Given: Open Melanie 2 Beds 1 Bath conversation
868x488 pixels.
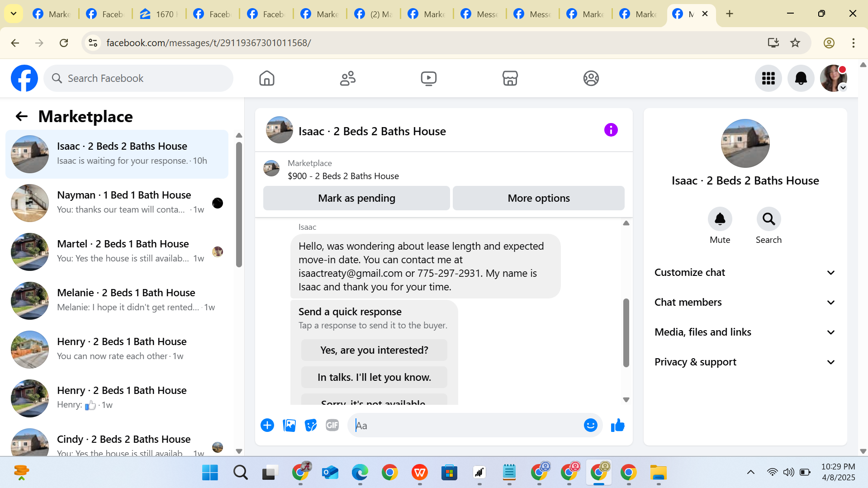Looking at the screenshot, I should tap(117, 300).
